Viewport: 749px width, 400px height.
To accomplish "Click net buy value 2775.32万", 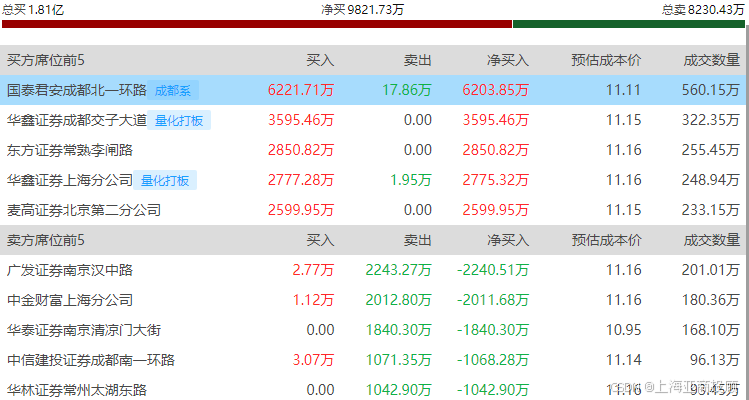I will (x=495, y=180).
